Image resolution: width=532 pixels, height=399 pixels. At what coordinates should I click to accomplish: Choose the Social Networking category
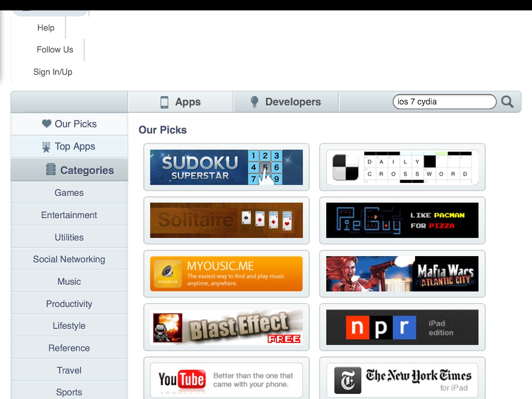pos(69,259)
